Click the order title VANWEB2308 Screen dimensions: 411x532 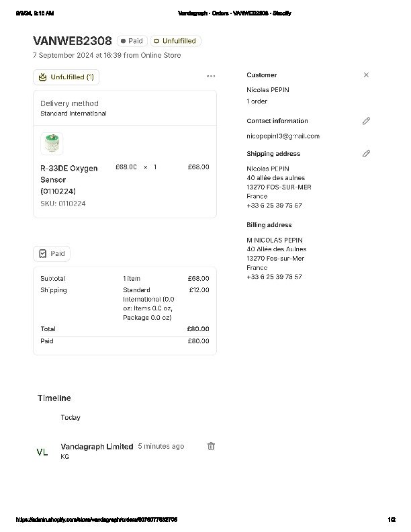pyautogui.click(x=73, y=41)
